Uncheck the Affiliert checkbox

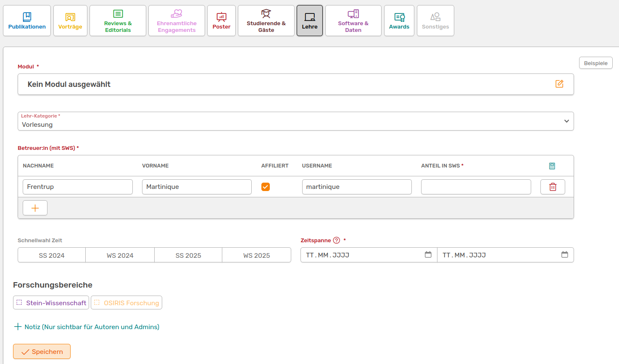[x=265, y=187]
